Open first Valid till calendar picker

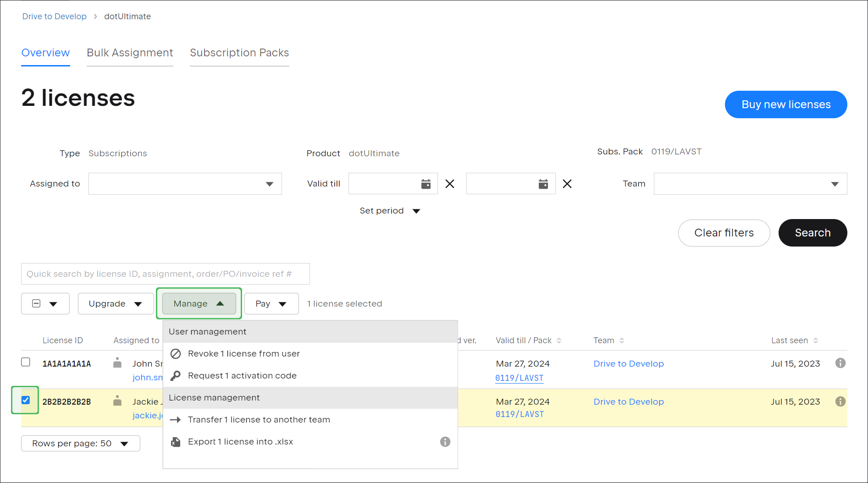pyautogui.click(x=426, y=184)
